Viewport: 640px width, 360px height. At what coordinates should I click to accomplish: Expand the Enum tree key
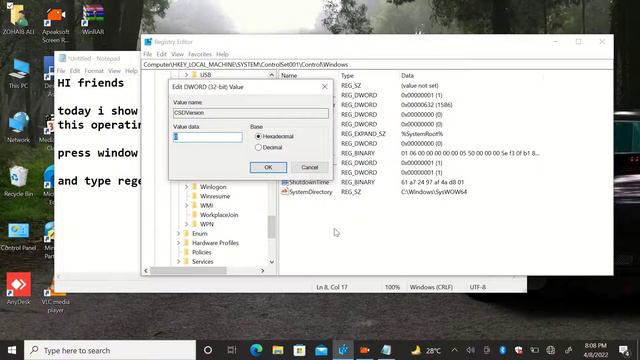(178, 234)
